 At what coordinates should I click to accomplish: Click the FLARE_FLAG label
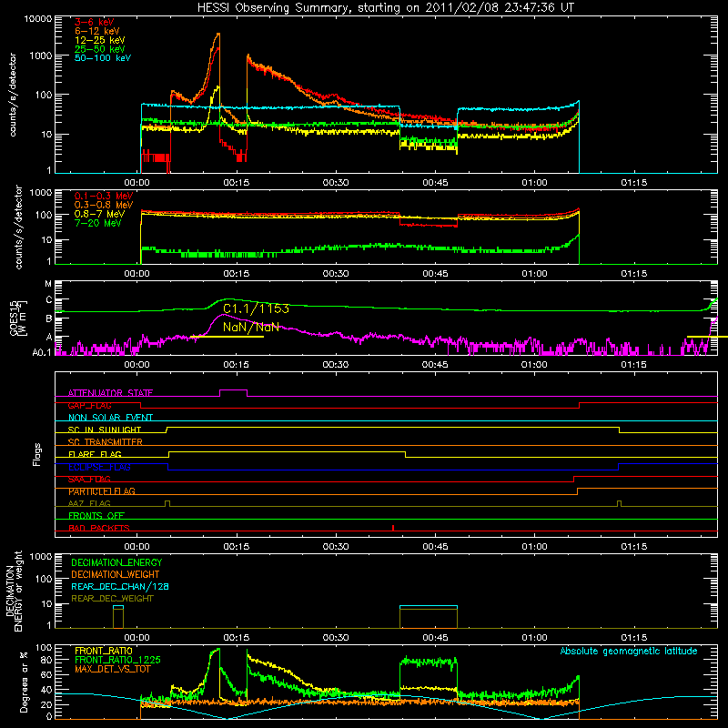point(95,454)
